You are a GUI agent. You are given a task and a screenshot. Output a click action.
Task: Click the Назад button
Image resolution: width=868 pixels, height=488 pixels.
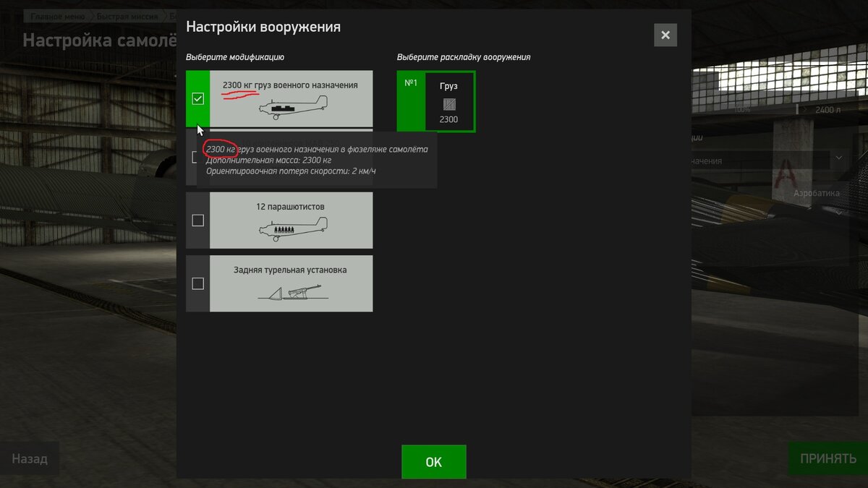pos(30,458)
